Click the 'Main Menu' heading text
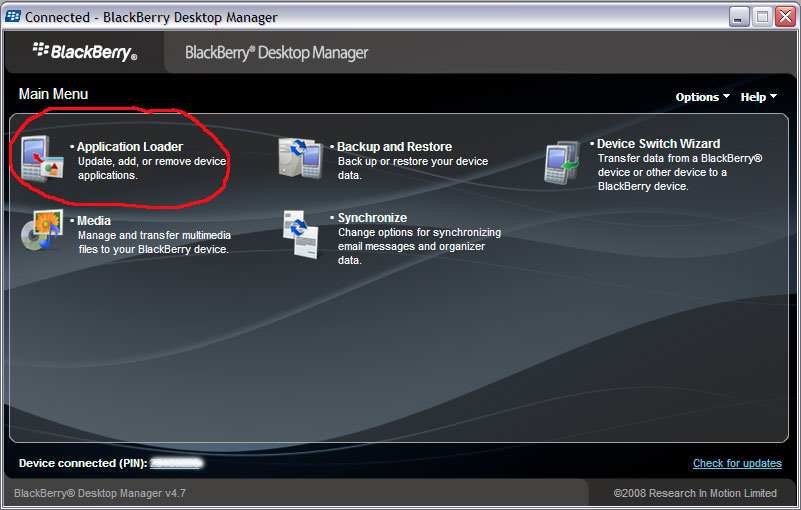This screenshot has height=510, width=801. pyautogui.click(x=53, y=94)
